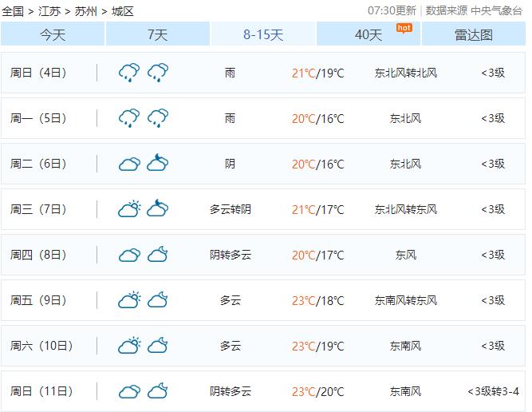Go to 苏州 breadcrumb link
This screenshot has width=532, height=412.
pyautogui.click(x=86, y=11)
